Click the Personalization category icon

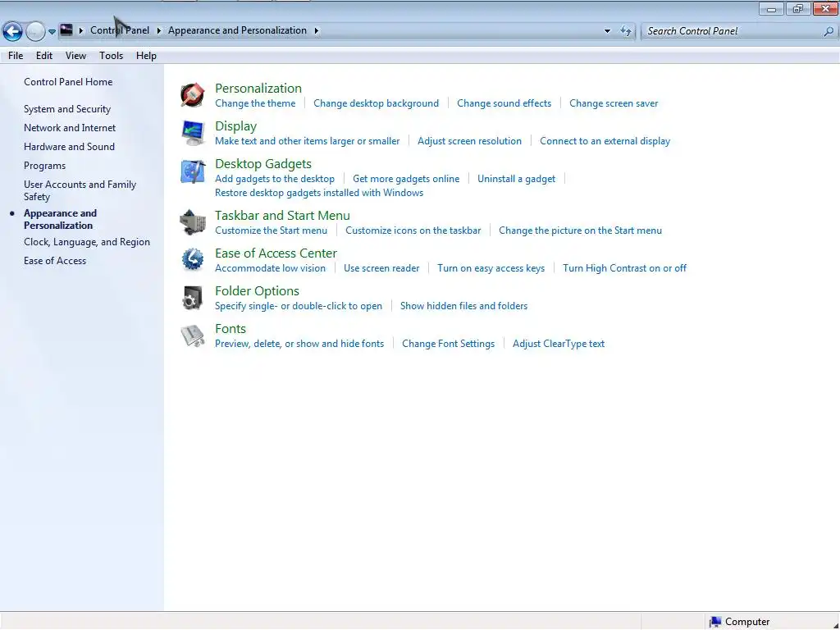(x=192, y=95)
